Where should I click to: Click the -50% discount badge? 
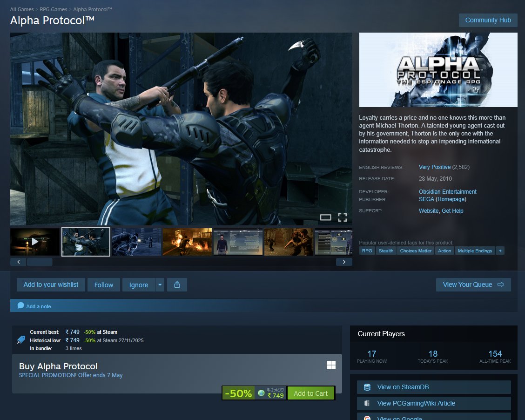238,393
